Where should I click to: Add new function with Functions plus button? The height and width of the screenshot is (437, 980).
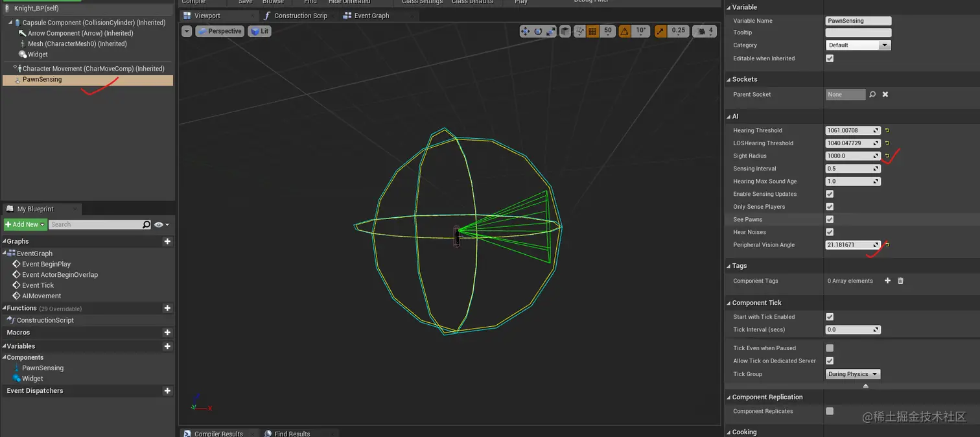167,309
